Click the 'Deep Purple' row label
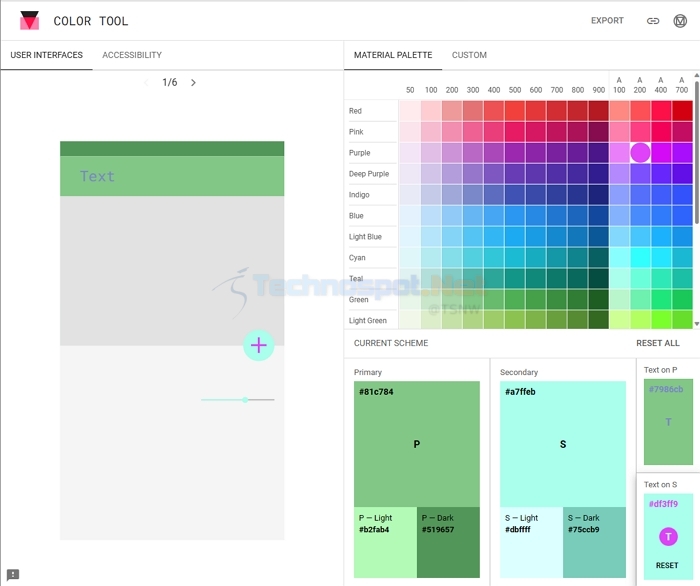700x586 pixels. pyautogui.click(x=369, y=174)
